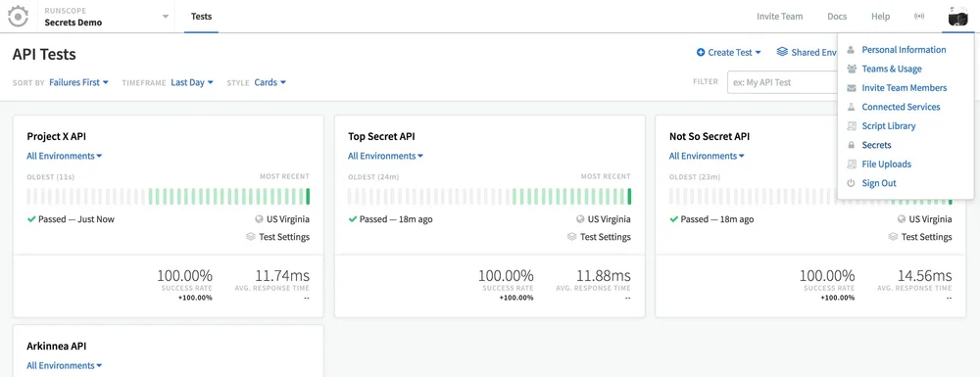The width and height of the screenshot is (980, 377).
Task: Click most recent run bar for Top Secret API
Action: [x=629, y=197]
